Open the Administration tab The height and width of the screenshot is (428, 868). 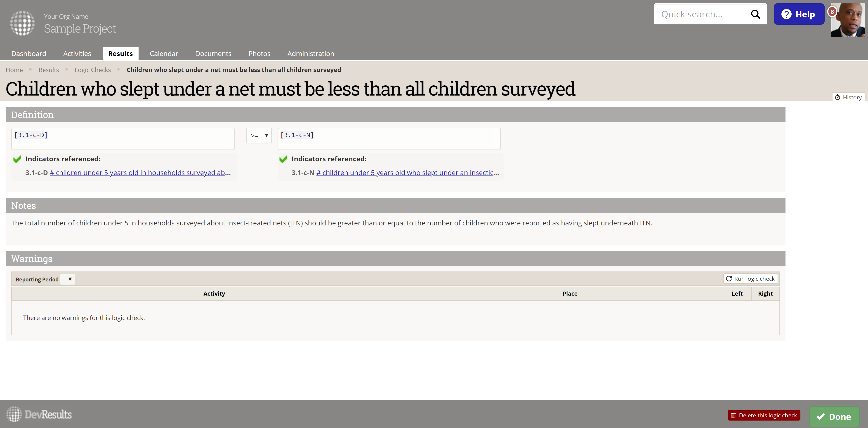coord(310,54)
